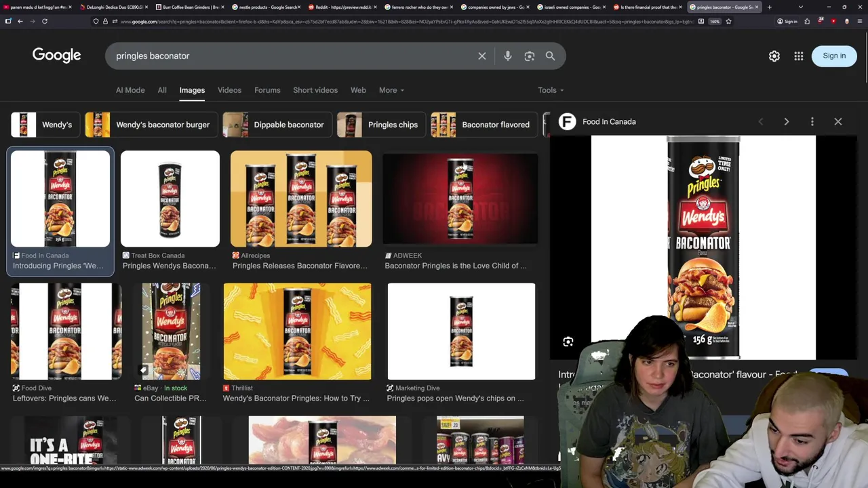Viewport: 868px width, 488px height.
Task: Open the Firefox sidebar toggle icon
Action: click(x=8, y=21)
